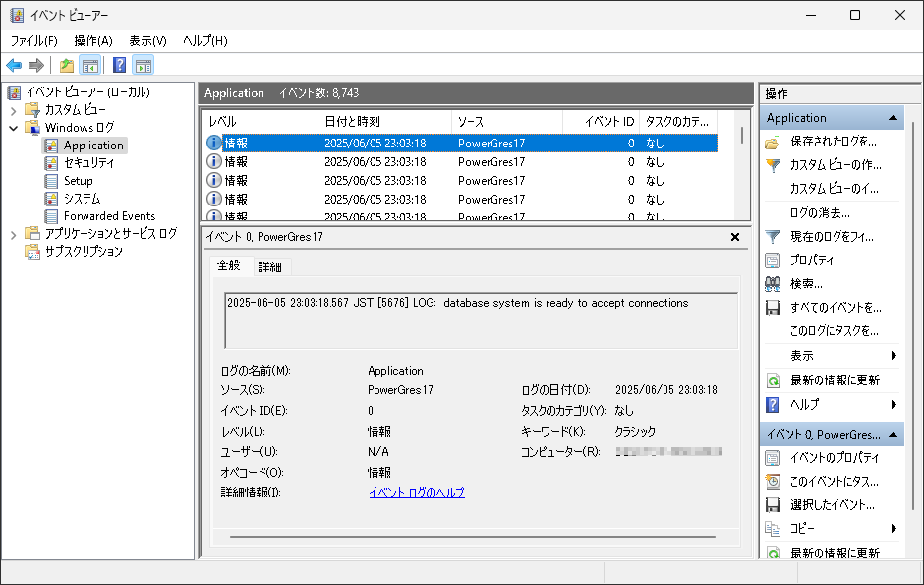Close the event preview pane
This screenshot has width=924, height=585.
click(x=735, y=237)
